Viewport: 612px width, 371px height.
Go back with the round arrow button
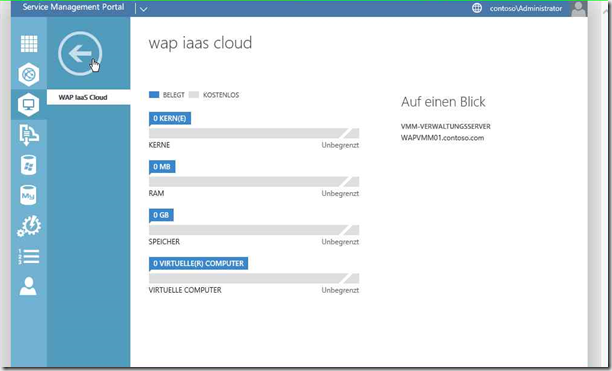[80, 53]
